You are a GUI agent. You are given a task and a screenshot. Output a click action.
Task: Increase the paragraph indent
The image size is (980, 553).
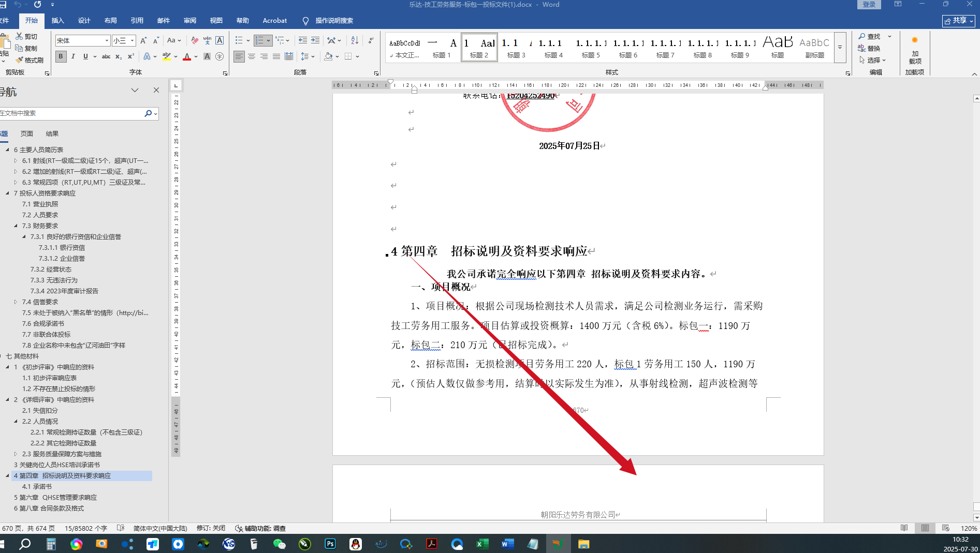315,40
